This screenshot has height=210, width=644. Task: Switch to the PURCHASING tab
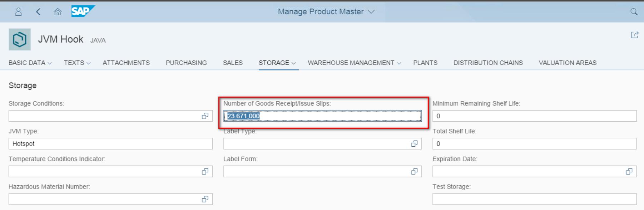186,63
